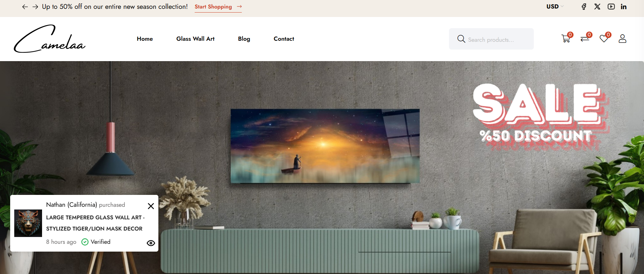
Task: Open the Contact page link
Action: (284, 39)
